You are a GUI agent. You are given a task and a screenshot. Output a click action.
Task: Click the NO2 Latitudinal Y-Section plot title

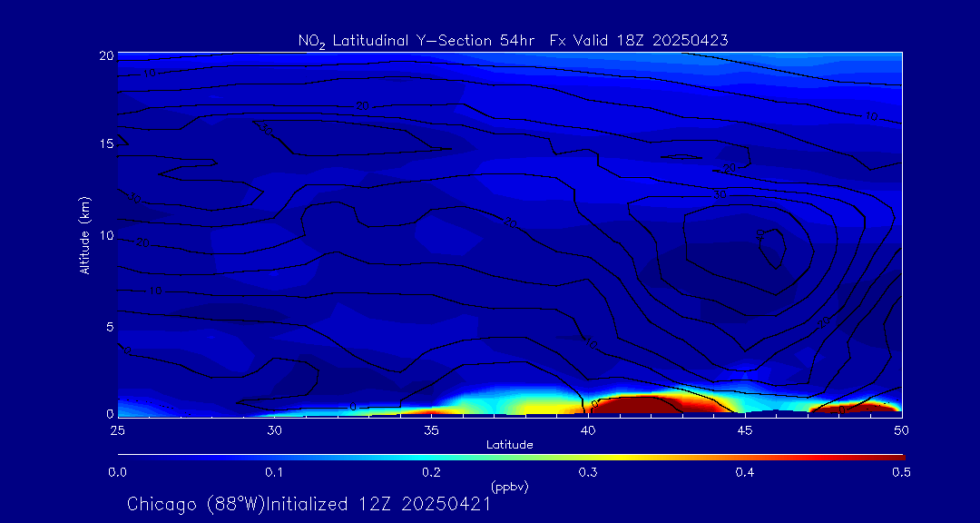click(x=513, y=41)
